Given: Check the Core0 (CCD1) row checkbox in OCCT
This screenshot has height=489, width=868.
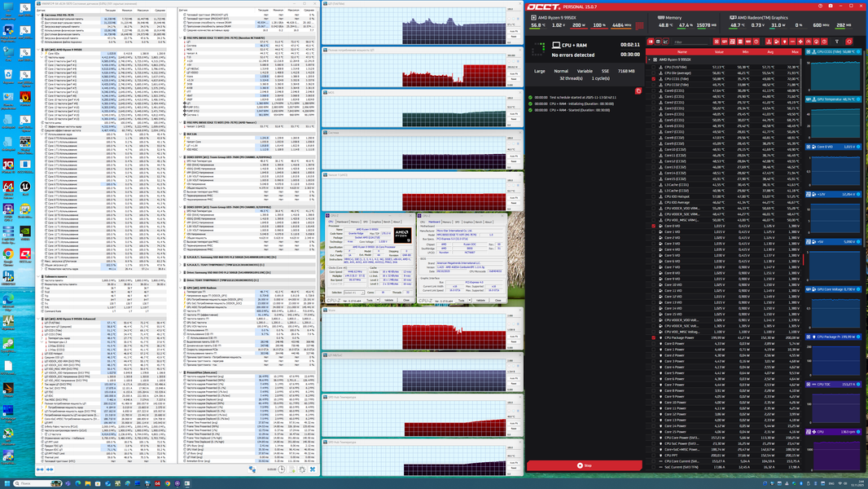Looking at the screenshot, I should (x=653, y=90).
